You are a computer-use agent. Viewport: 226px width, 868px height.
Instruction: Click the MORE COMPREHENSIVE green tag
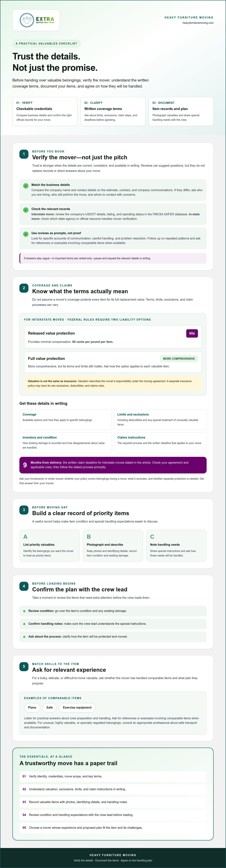(x=179, y=359)
